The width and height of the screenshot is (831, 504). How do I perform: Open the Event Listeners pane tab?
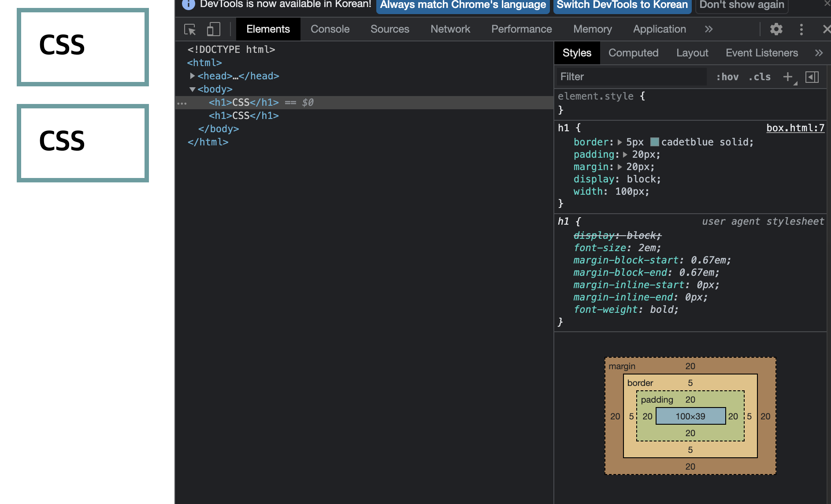(x=762, y=53)
